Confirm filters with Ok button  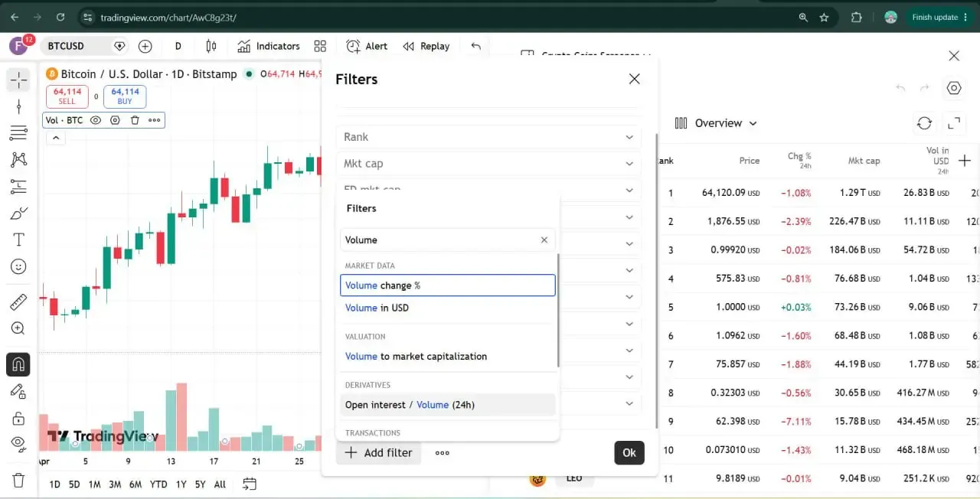629,452
